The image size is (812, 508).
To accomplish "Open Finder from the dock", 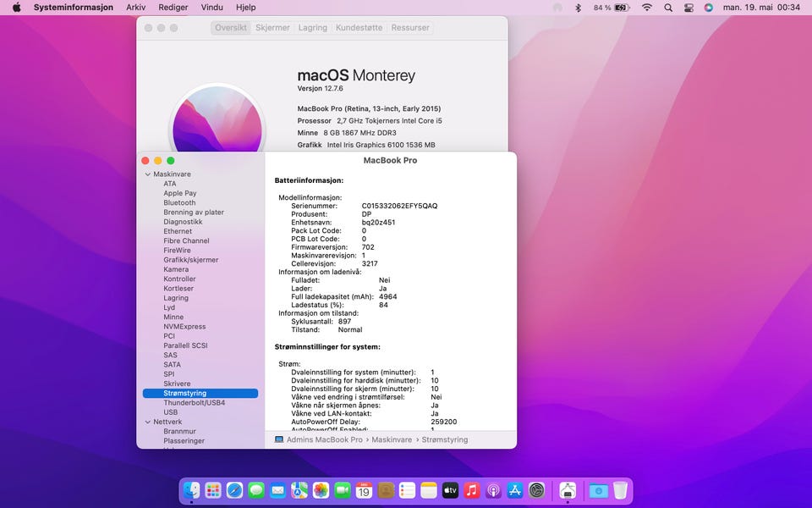I will pyautogui.click(x=192, y=490).
